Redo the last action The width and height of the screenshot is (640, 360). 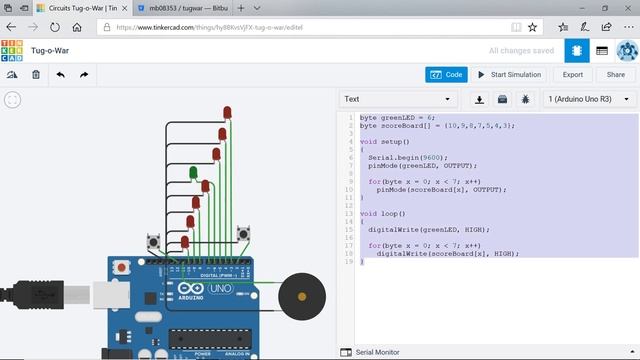84,75
